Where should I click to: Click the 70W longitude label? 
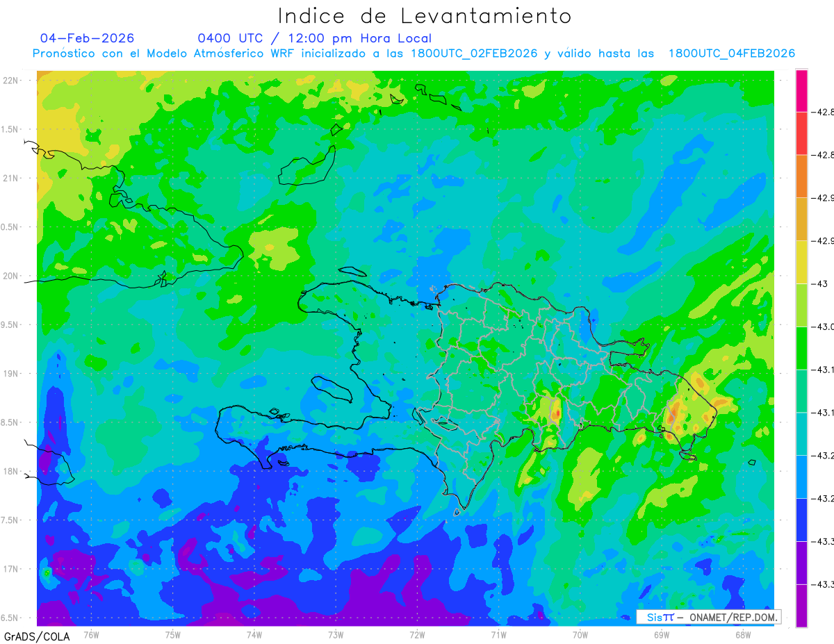pyautogui.click(x=580, y=634)
